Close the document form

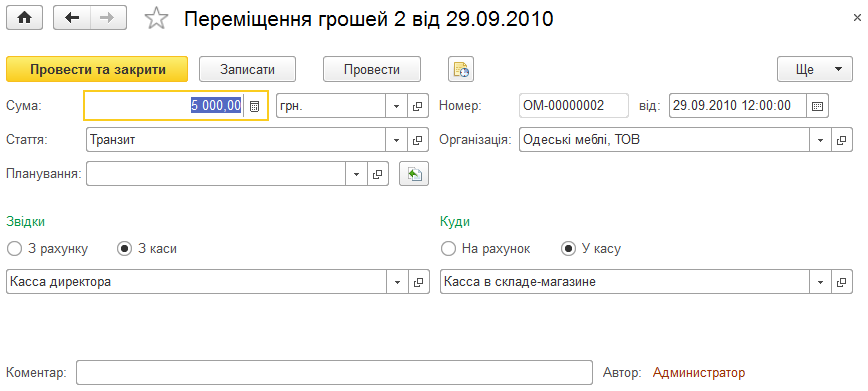(x=856, y=18)
